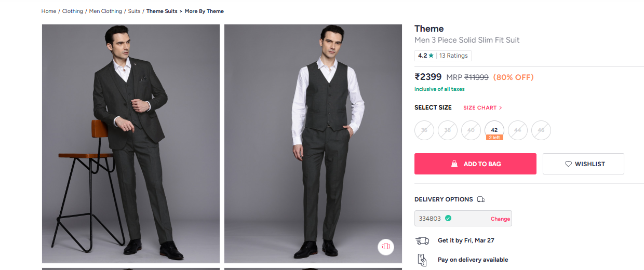Add item to Wishlist
Image resolution: width=644 pixels, height=270 pixels.
[x=583, y=164]
